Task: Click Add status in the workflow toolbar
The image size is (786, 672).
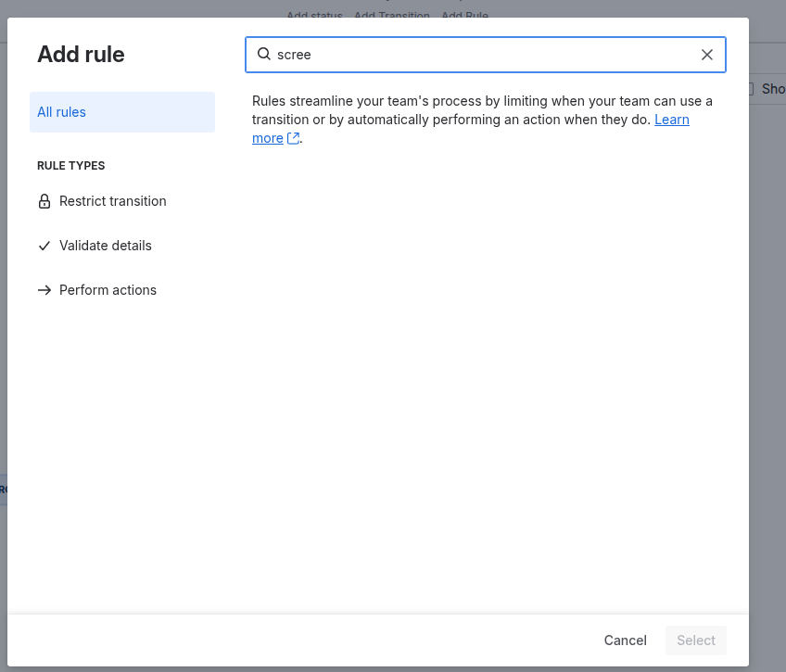Action: point(314,16)
